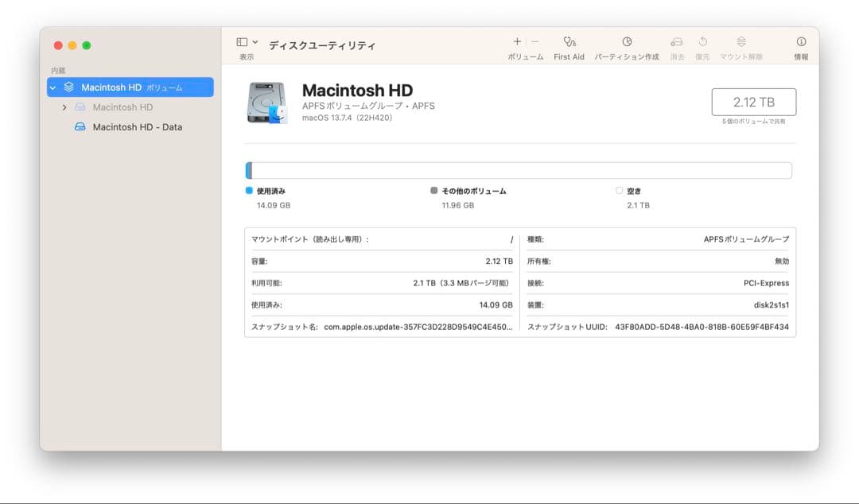The height and width of the screenshot is (504, 859).
Task: Add a volume with the + icon
Action: (x=516, y=41)
